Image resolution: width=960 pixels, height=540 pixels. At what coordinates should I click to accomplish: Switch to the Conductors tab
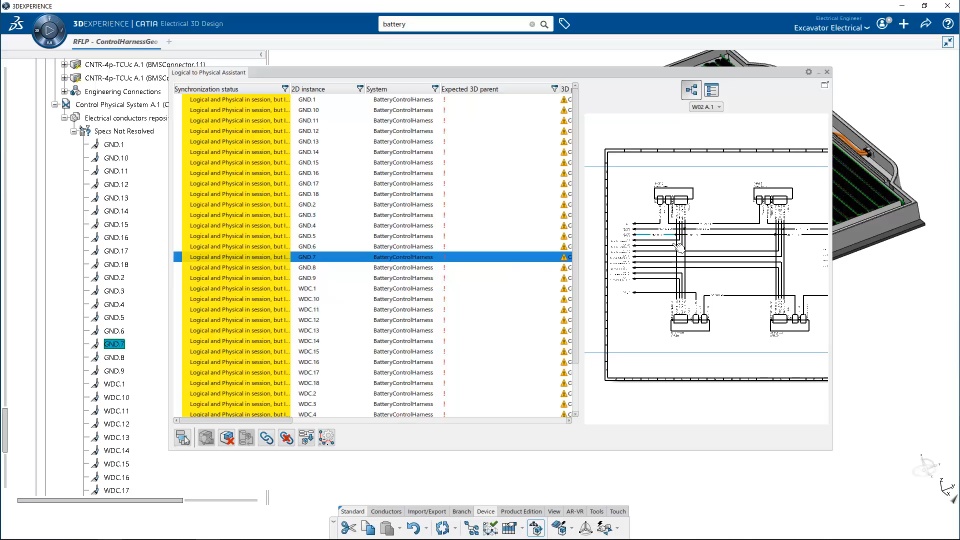coord(386,511)
